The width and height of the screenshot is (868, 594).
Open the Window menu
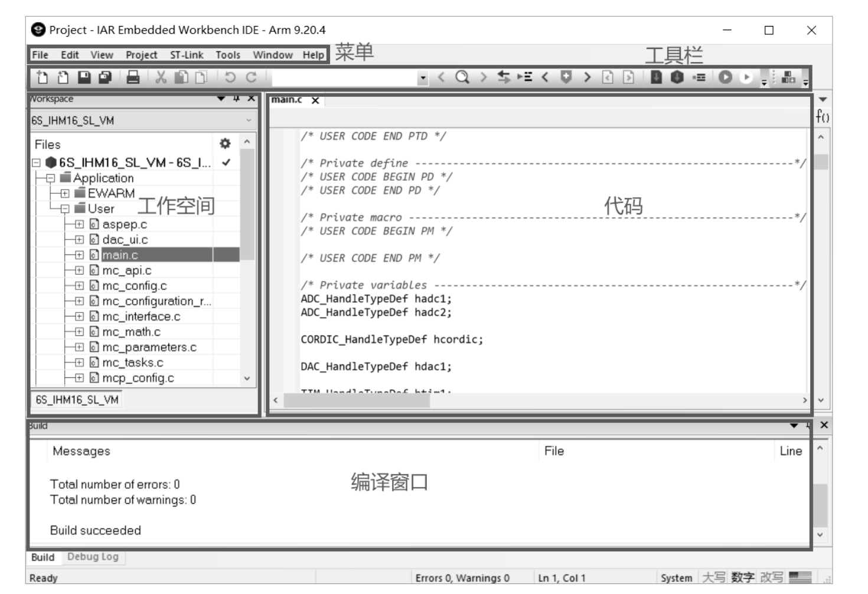(273, 55)
